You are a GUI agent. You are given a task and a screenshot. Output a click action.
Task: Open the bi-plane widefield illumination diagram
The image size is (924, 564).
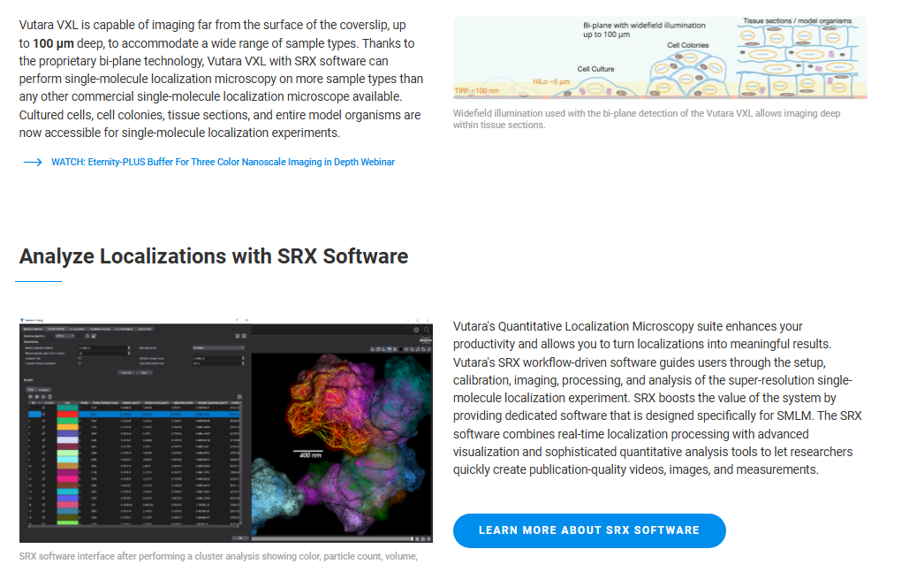pyautogui.click(x=660, y=57)
